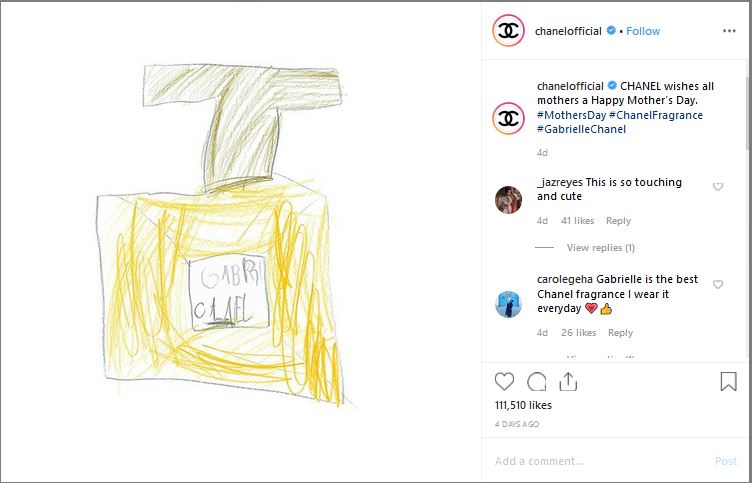Like carolegeha comment with small heart
The height and width of the screenshot is (483, 752).
(x=717, y=284)
